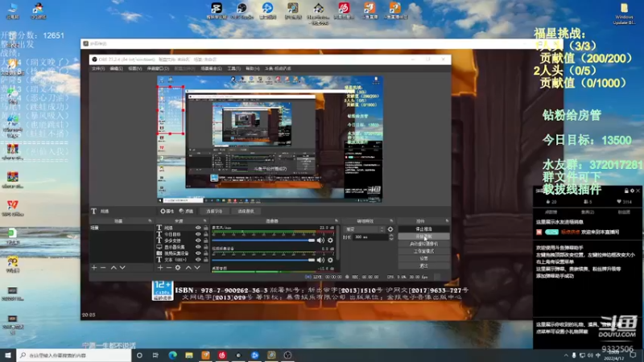Toggle lock on the 文本 (GDI+) source
This screenshot has width=644, height=362.
(x=206, y=260)
